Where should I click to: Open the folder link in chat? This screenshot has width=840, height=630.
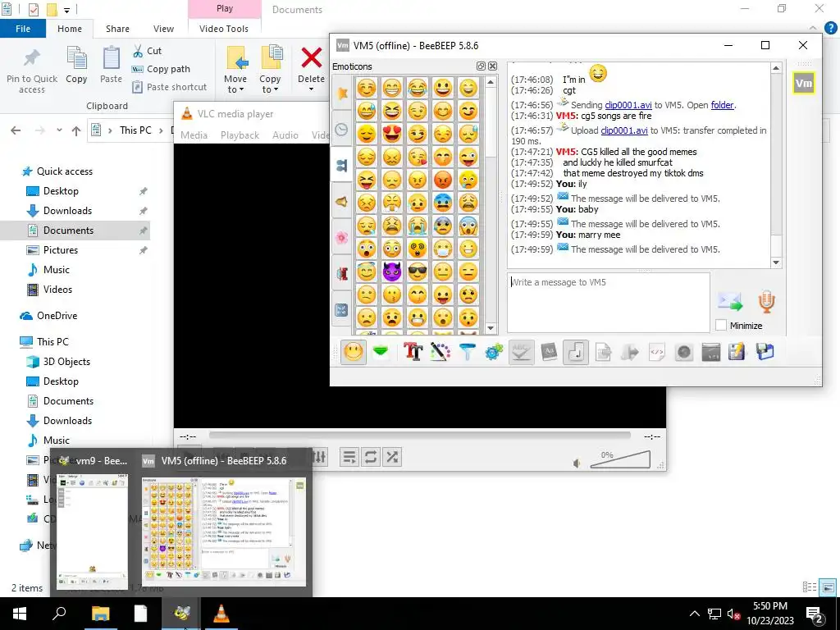[x=722, y=105]
